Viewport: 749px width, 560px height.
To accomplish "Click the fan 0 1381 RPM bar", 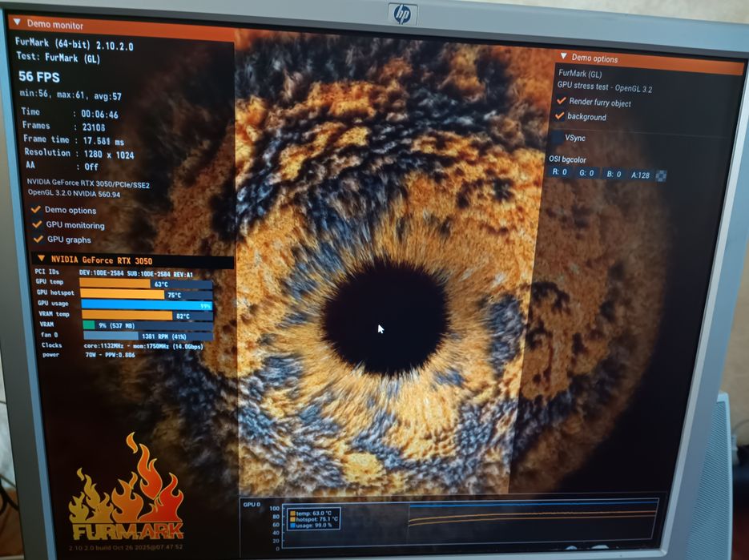I will [x=148, y=336].
